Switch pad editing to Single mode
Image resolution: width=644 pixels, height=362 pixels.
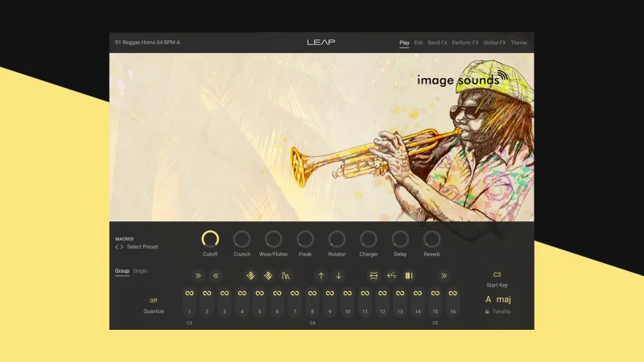pos(140,271)
